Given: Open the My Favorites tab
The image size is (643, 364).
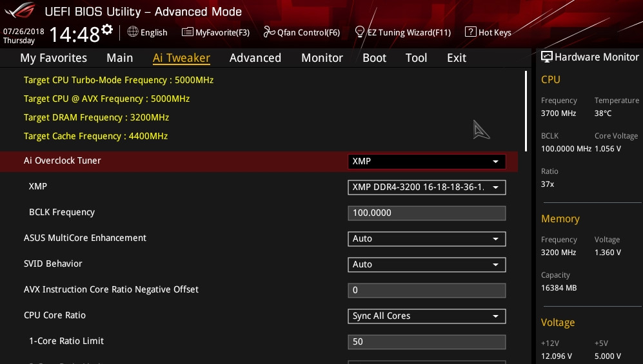Looking at the screenshot, I should pyautogui.click(x=54, y=58).
